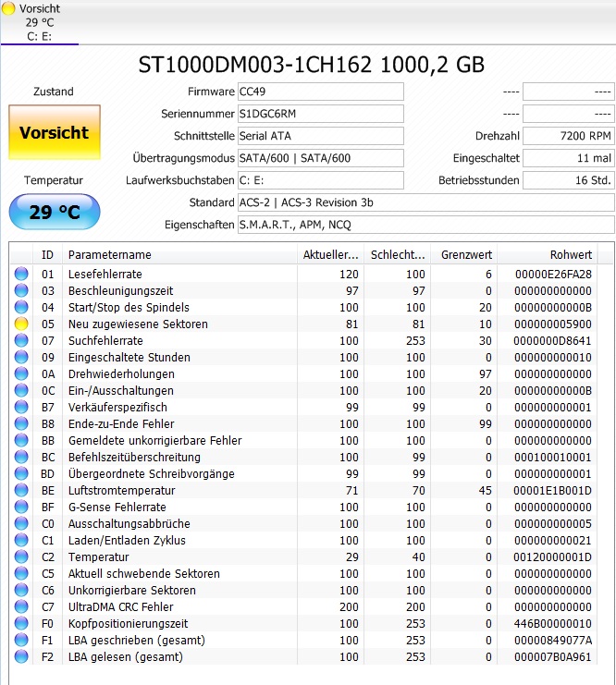This screenshot has height=685, width=616.
Task: Click the status icon for Kopfpositionierungszeit
Action: tap(21, 623)
